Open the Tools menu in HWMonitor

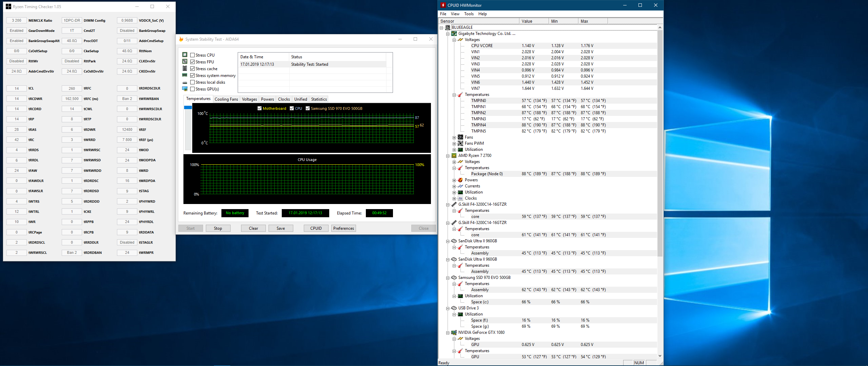[469, 14]
